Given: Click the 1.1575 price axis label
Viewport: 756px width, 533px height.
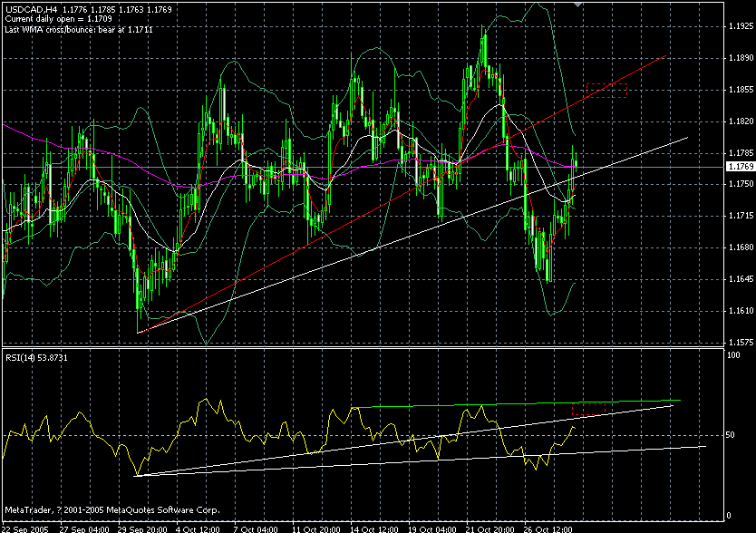Looking at the screenshot, I should point(741,343).
